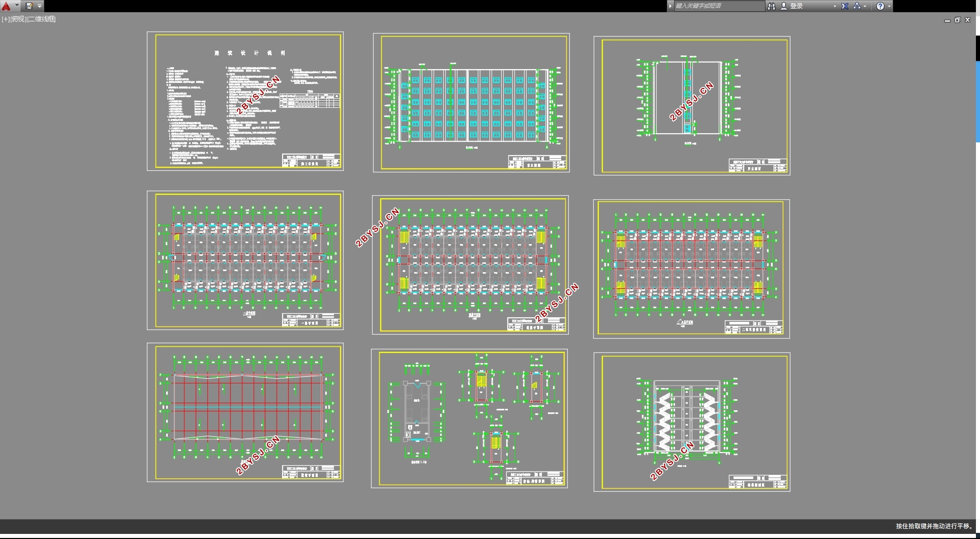Minimize the drawing window
The image size is (980, 539).
(x=947, y=20)
